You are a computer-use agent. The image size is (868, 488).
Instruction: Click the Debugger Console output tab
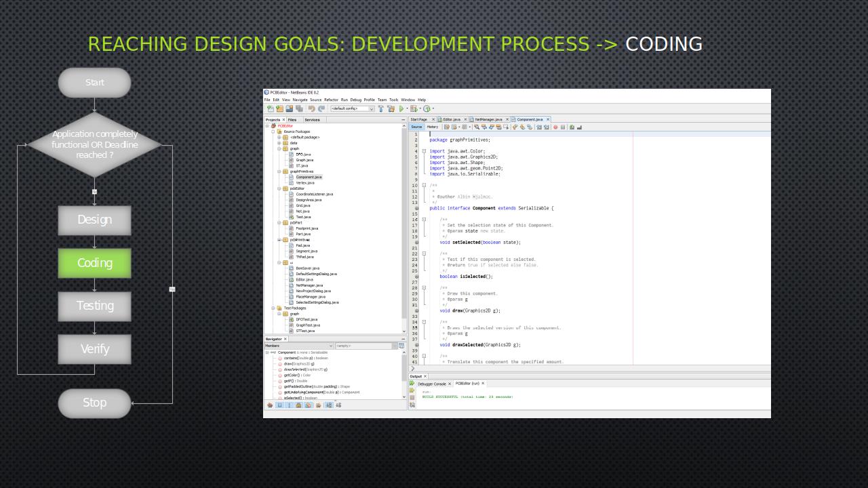[432, 384]
